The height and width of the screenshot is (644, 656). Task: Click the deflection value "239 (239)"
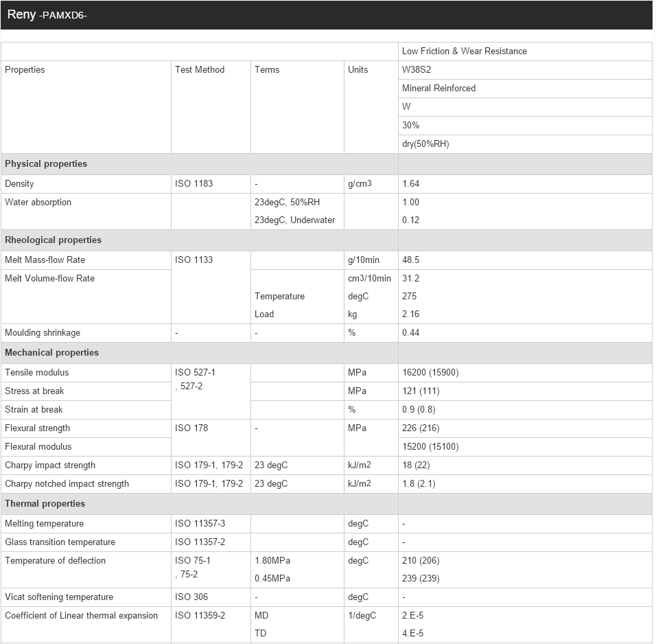click(x=421, y=578)
